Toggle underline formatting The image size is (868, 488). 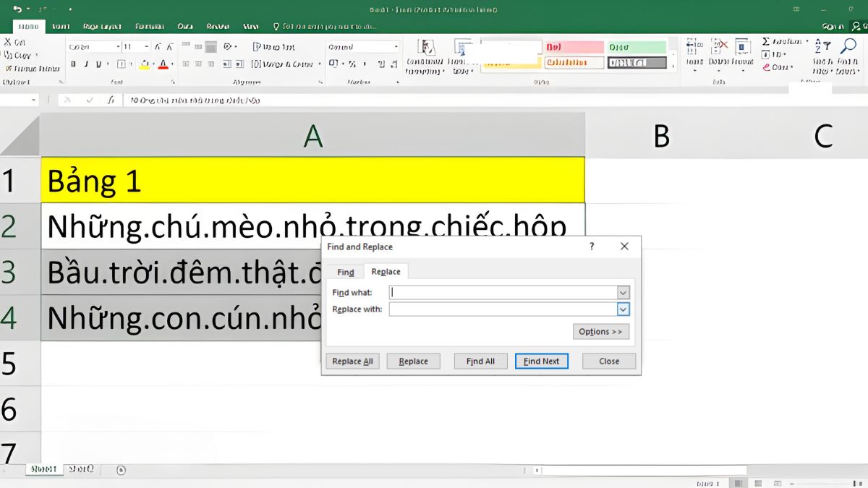click(x=98, y=63)
